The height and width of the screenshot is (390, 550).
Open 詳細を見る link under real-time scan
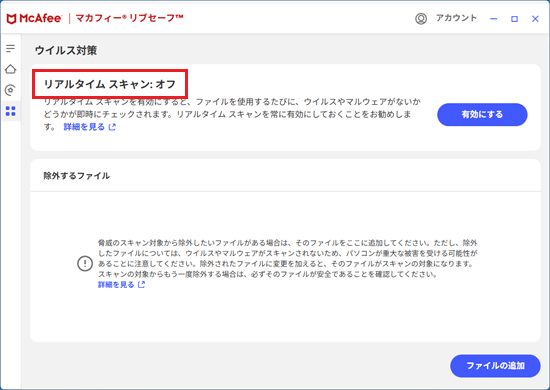click(x=84, y=127)
